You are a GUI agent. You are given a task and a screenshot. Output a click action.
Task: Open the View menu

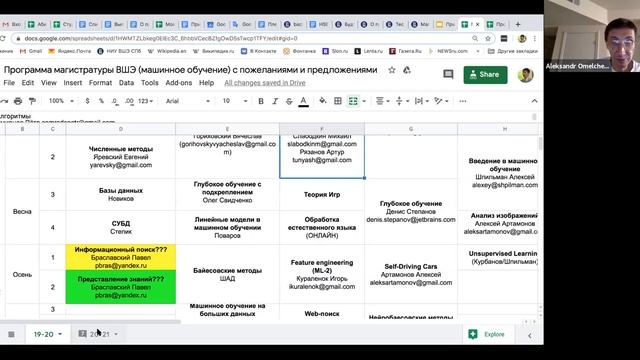coord(49,83)
